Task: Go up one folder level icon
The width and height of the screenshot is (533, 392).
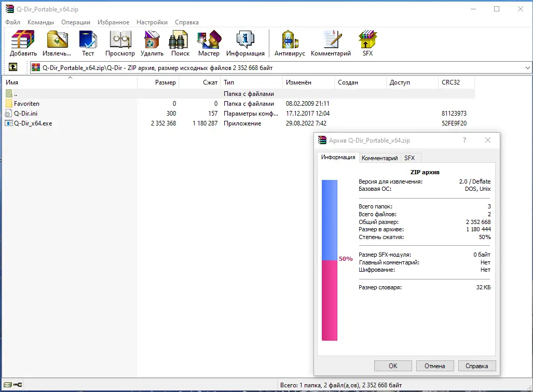Action: coord(13,67)
